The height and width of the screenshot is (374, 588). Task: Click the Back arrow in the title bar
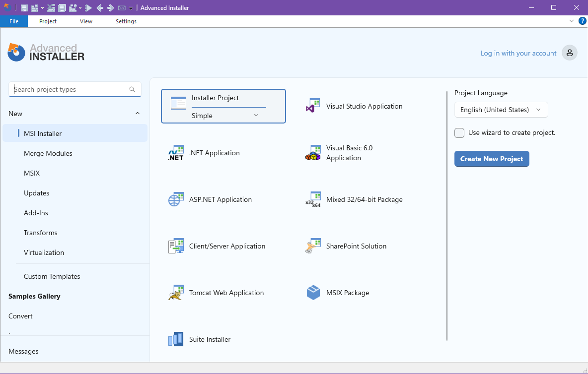click(x=100, y=8)
